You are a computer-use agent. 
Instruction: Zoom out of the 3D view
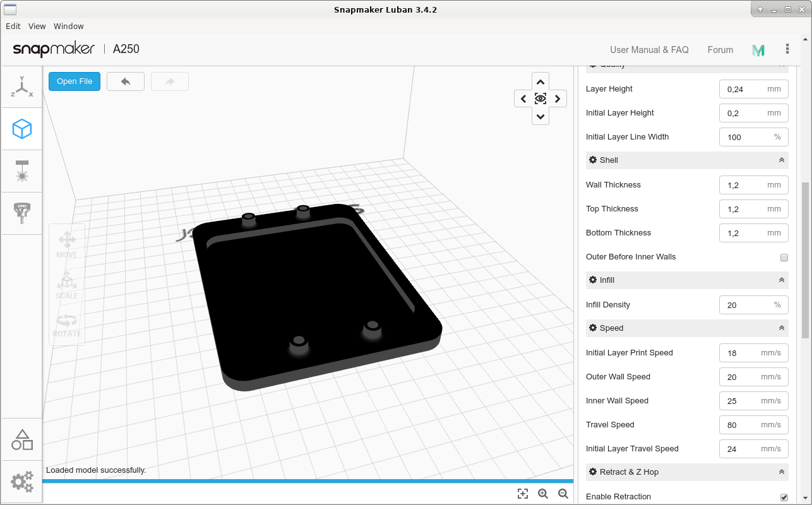[x=563, y=494]
